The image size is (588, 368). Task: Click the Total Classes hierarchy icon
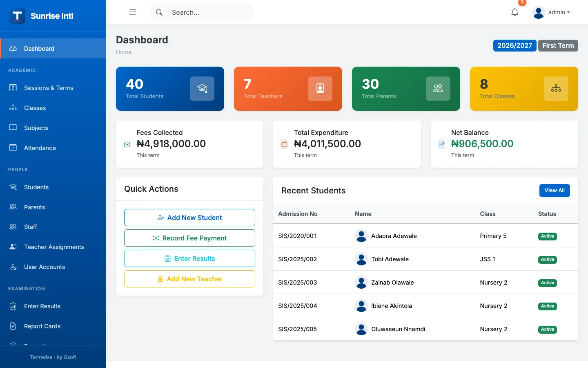(556, 89)
